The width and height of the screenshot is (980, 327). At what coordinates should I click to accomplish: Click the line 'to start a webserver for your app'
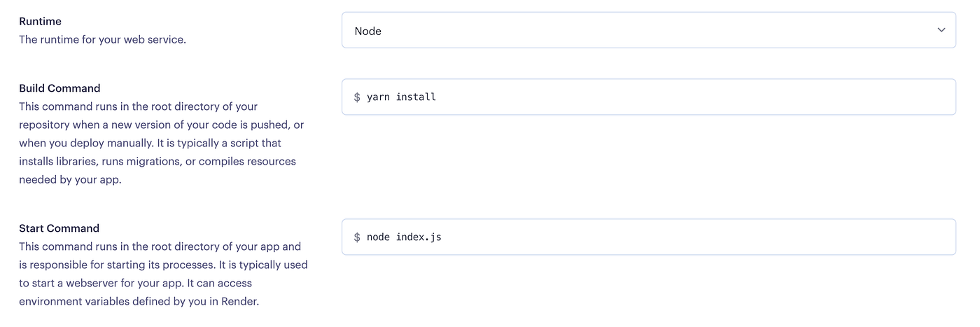pyautogui.click(x=135, y=283)
